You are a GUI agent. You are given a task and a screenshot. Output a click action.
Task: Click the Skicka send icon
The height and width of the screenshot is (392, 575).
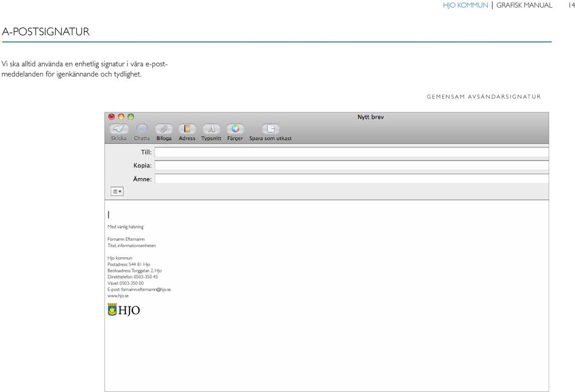[x=119, y=129]
